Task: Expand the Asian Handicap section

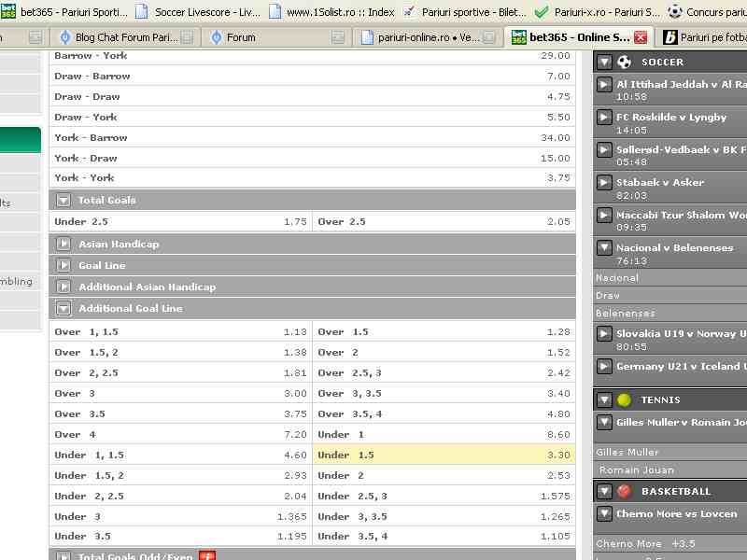Action: [63, 244]
